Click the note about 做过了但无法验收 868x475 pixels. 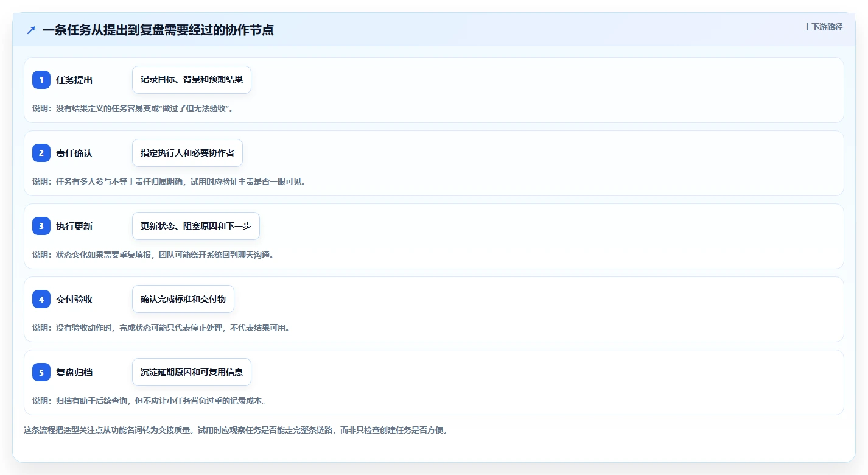(133, 108)
